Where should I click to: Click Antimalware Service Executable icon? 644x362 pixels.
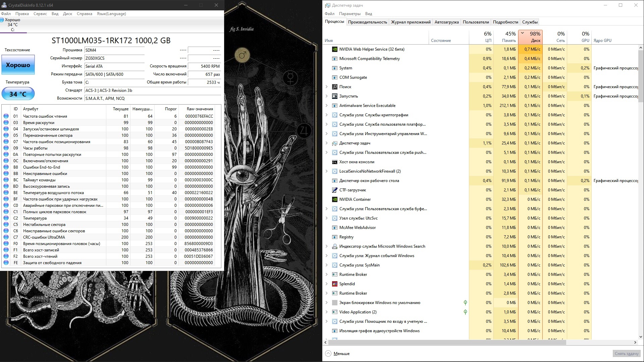tap(334, 106)
